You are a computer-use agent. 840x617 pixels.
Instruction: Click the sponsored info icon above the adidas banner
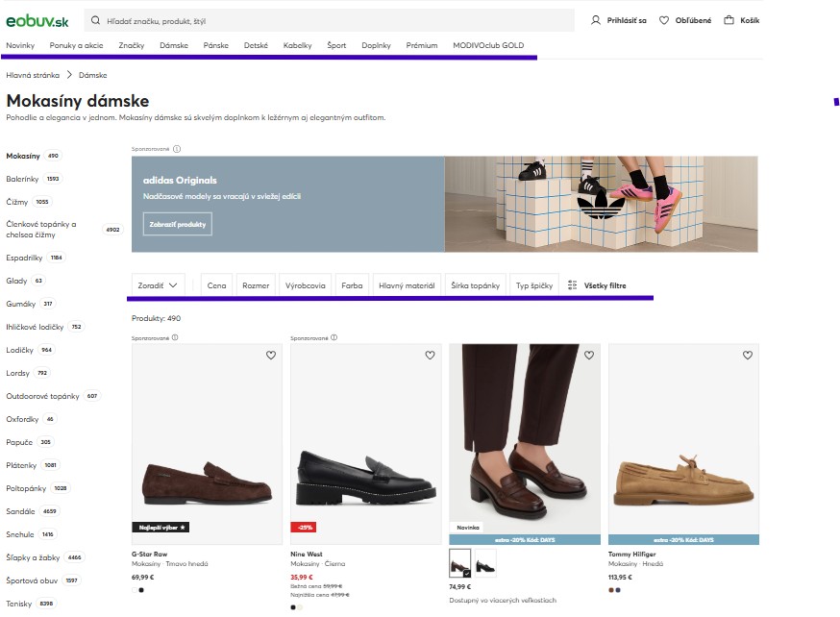pyautogui.click(x=177, y=149)
